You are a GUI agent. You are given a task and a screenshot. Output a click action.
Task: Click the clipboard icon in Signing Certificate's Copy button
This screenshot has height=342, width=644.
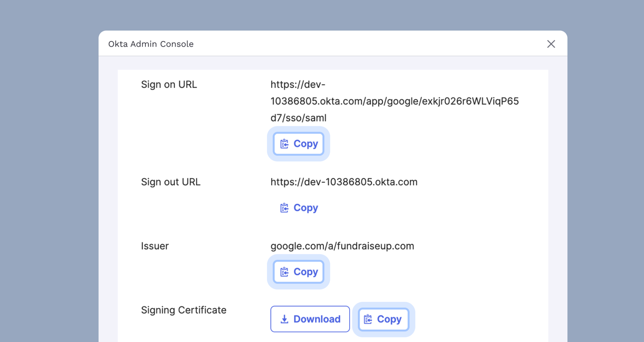coord(368,319)
